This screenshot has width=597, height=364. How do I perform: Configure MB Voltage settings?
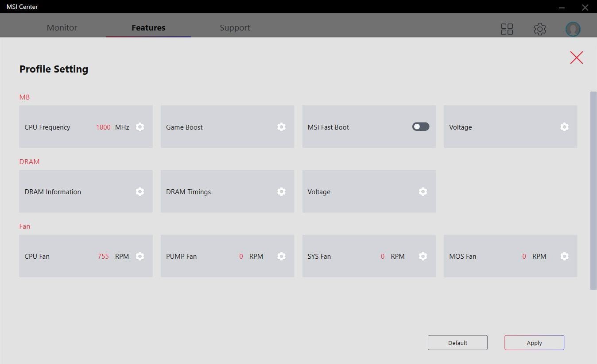[564, 127]
